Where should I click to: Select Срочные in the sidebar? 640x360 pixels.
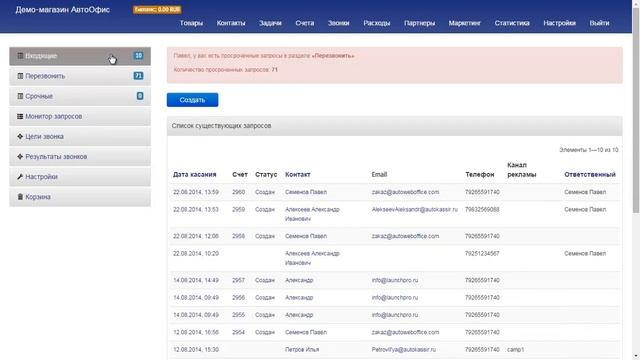[80, 96]
